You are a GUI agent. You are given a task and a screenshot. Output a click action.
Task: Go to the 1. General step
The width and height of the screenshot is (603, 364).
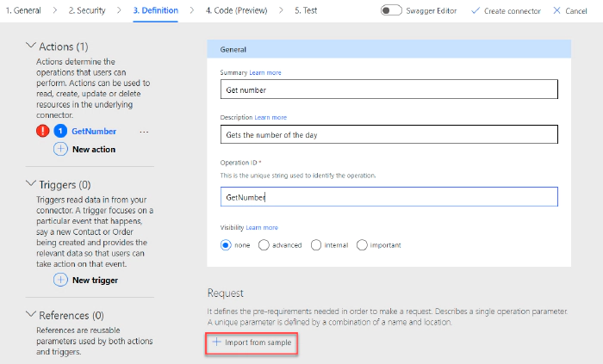[23, 10]
